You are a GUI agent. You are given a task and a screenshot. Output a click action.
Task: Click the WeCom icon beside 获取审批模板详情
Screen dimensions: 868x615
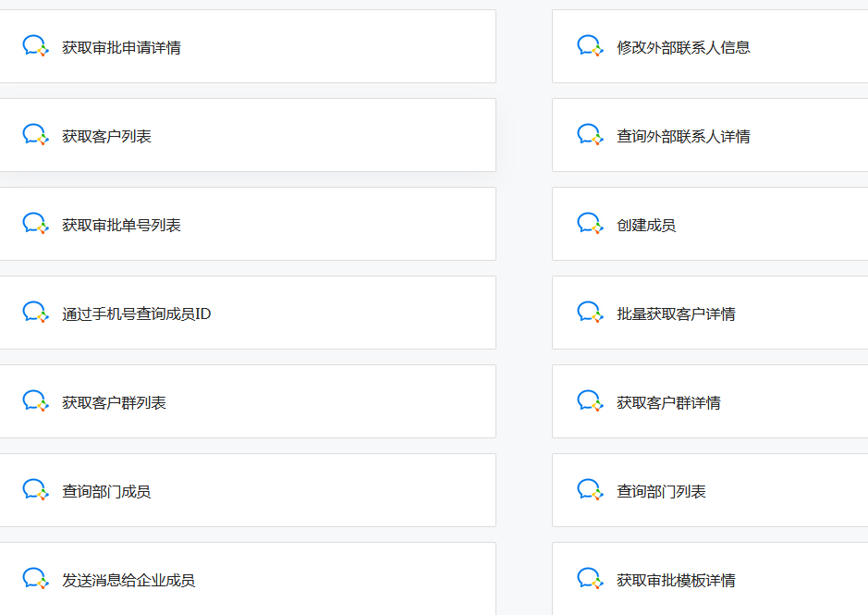tap(590, 578)
